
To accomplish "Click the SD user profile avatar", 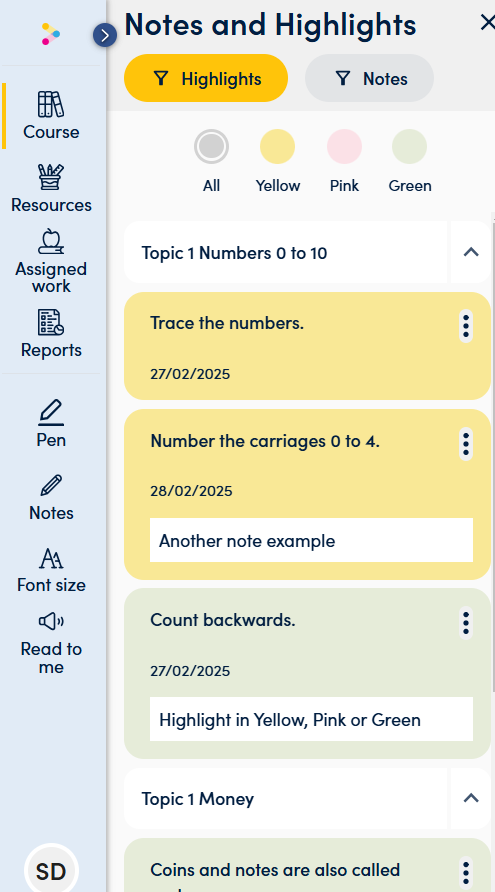I will tap(51, 870).
